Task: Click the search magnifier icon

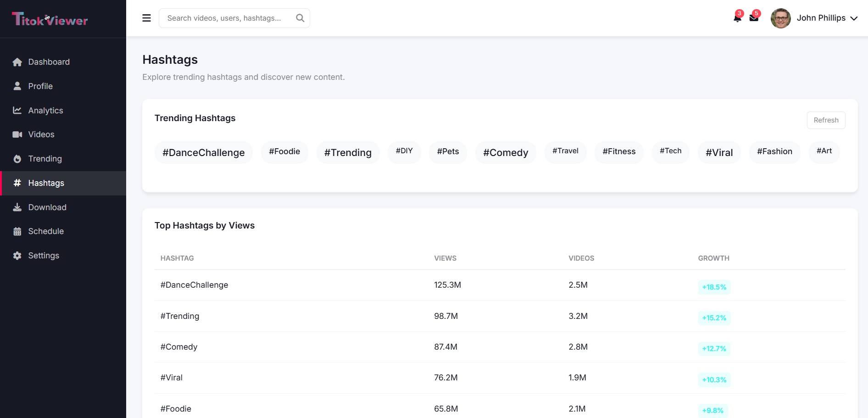Action: (300, 18)
